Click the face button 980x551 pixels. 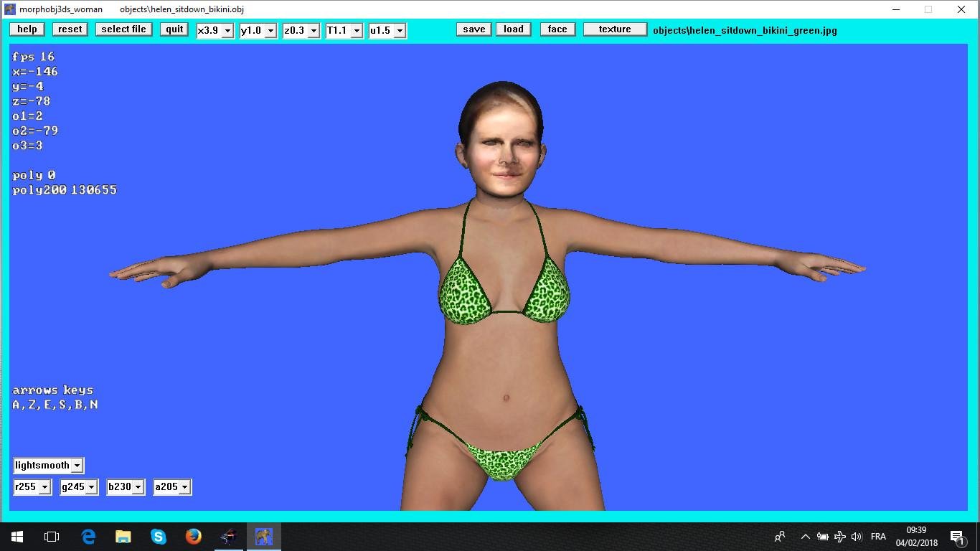pyautogui.click(x=557, y=29)
